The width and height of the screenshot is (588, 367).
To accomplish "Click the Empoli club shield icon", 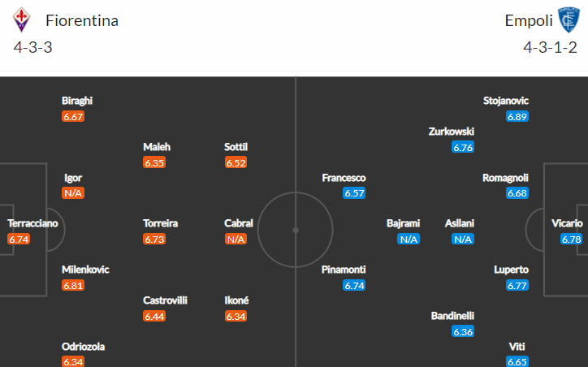I will (x=569, y=19).
